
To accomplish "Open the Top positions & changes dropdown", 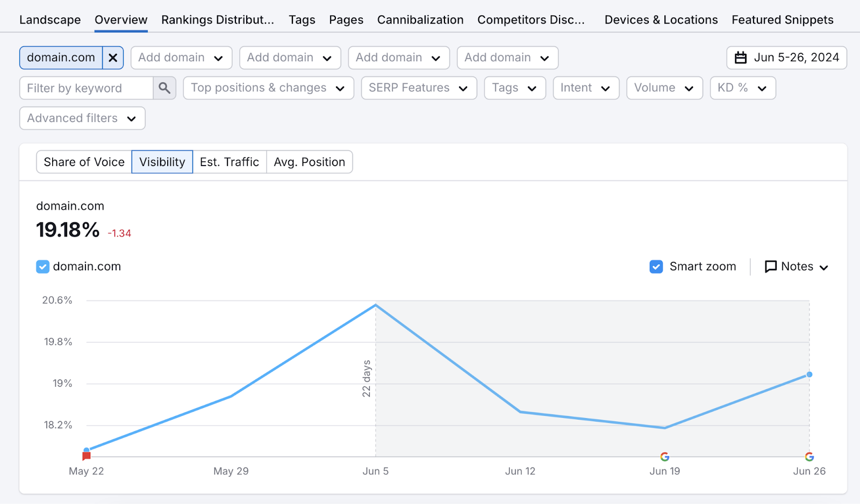I will click(x=268, y=88).
